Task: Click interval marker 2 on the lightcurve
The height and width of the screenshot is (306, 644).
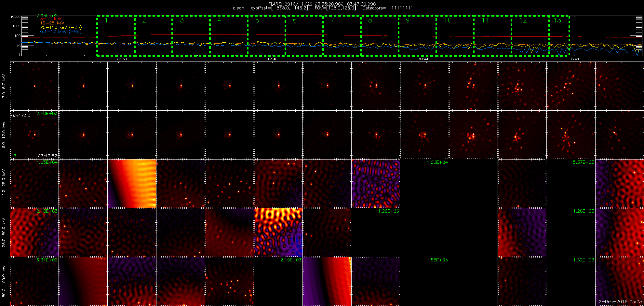Action: [x=144, y=21]
